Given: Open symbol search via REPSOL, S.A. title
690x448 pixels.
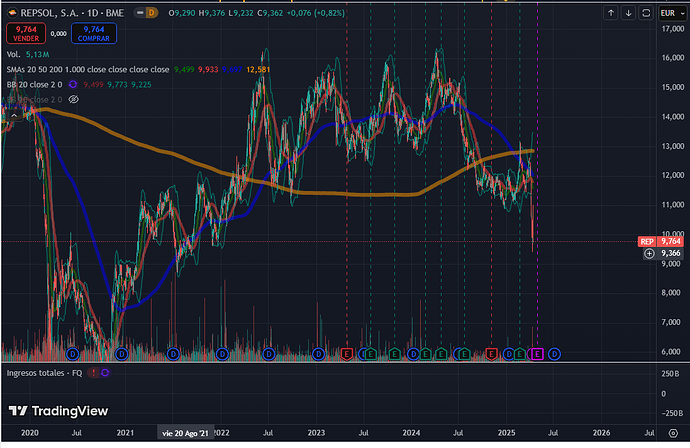Looking at the screenshot, I should pos(71,13).
